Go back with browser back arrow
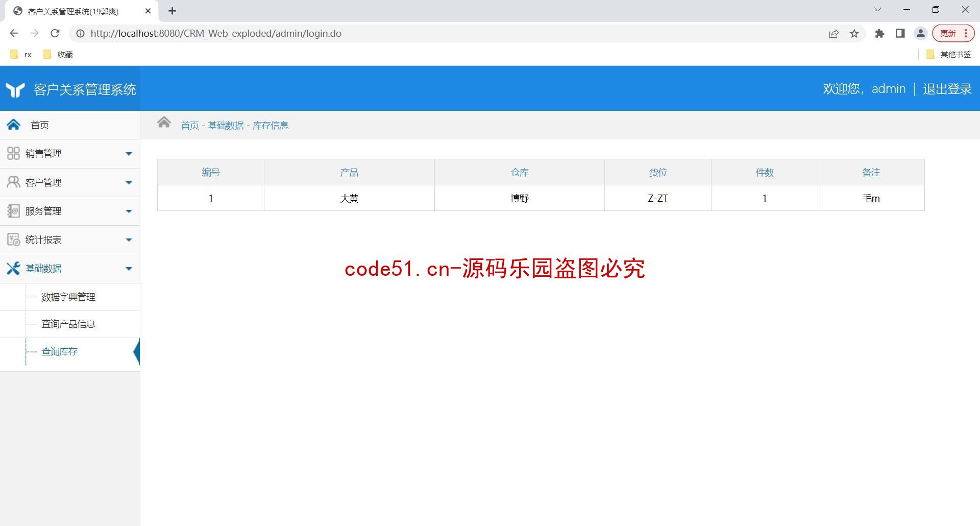The image size is (980, 526). click(14, 33)
